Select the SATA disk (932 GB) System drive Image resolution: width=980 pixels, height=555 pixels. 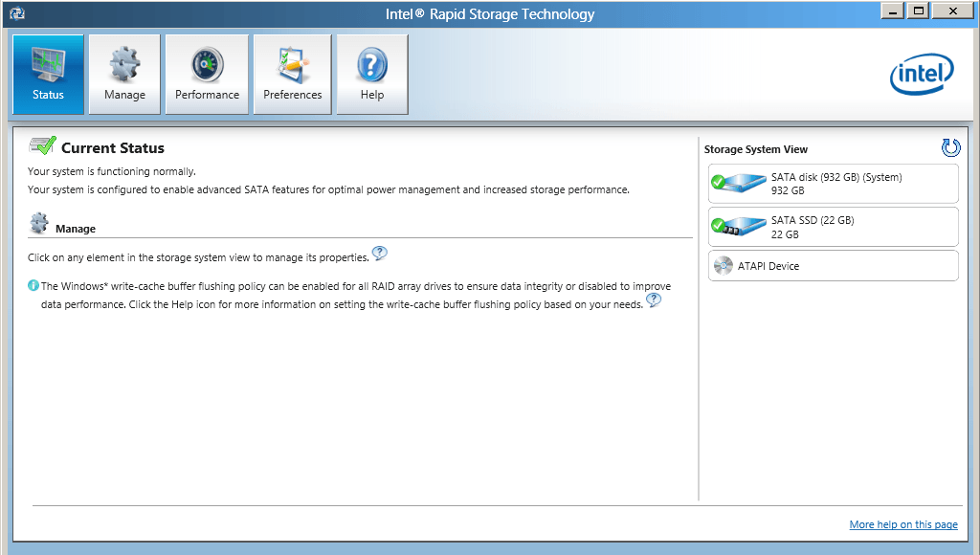click(834, 184)
